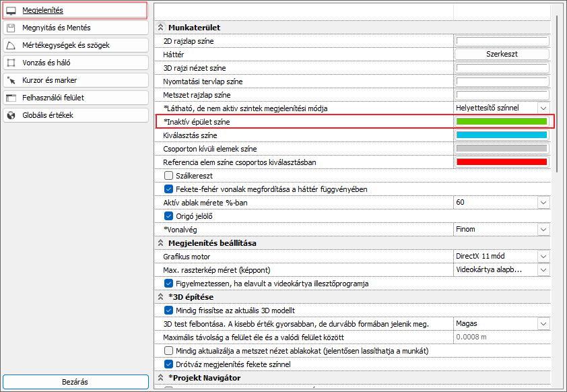
Task: Click the Mértékegységek és szögek angle icon
Action: click(x=11, y=45)
